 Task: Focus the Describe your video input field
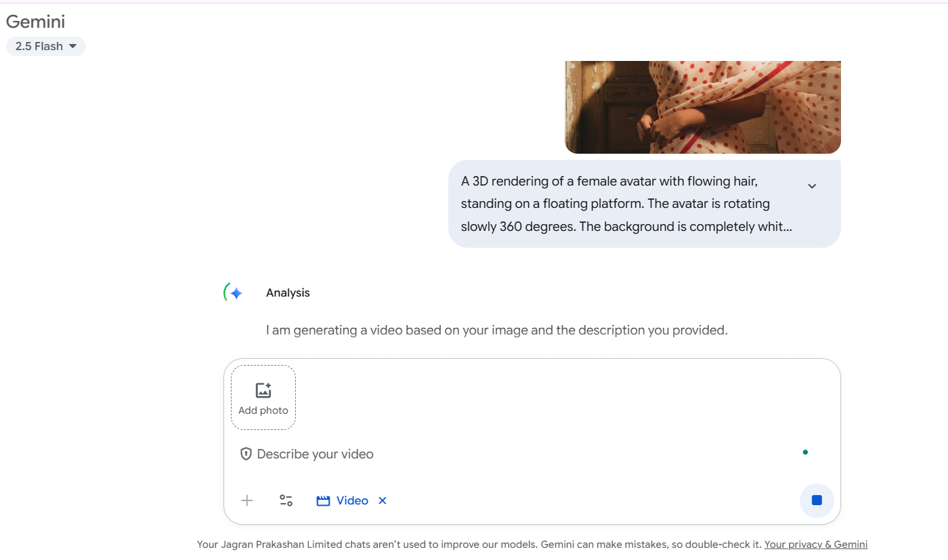[474, 454]
